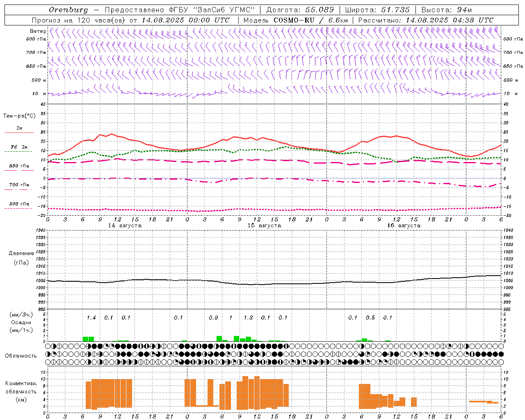Click the 1.3 precipitation amount value
Image resolution: width=525 pixels, height=420 pixels.
coord(248,317)
